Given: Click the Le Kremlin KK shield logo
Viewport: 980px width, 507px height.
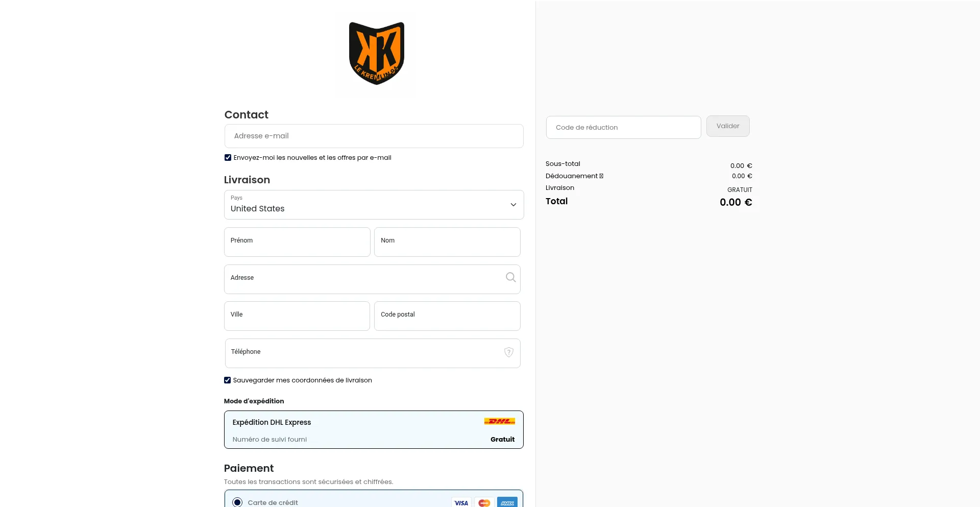Looking at the screenshot, I should 377,53.
